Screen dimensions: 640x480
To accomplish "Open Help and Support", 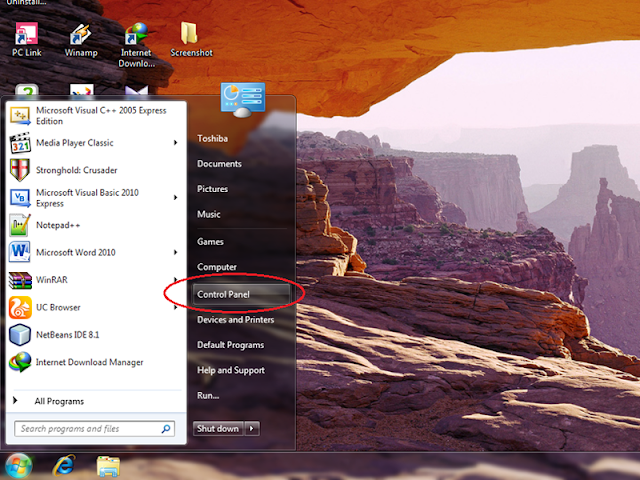I will [x=231, y=371].
